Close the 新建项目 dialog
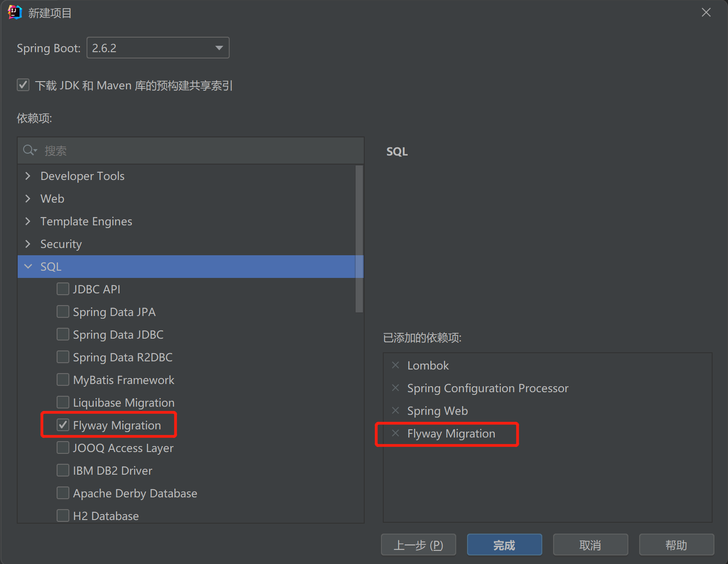Image resolution: width=728 pixels, height=564 pixels. coord(706,12)
